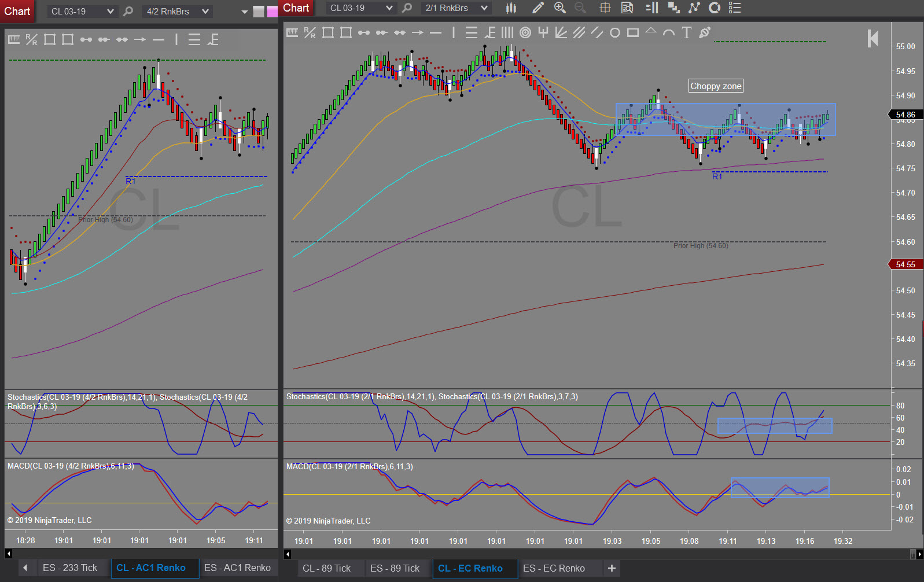Click the left chart's Chart menu button
The height and width of the screenshot is (582, 924).
click(x=17, y=11)
